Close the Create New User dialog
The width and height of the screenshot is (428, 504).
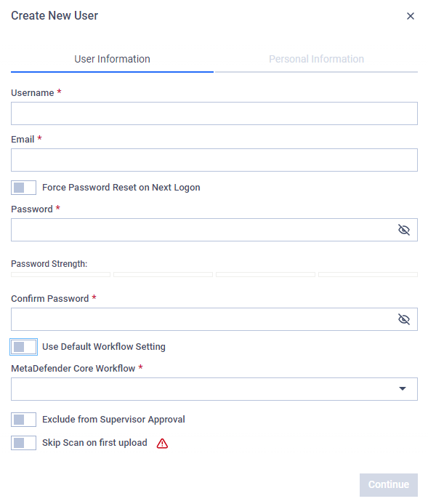click(x=410, y=16)
